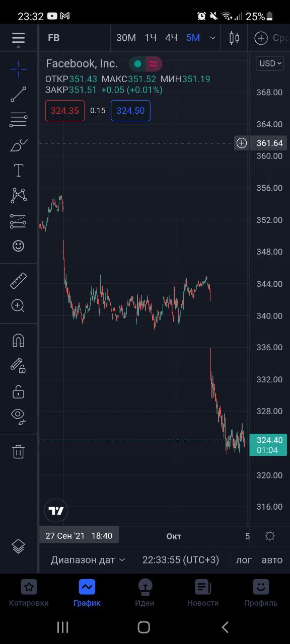Viewport: 290px width, 644px height.
Task: Open Android recent apps button
Action: click(62, 627)
